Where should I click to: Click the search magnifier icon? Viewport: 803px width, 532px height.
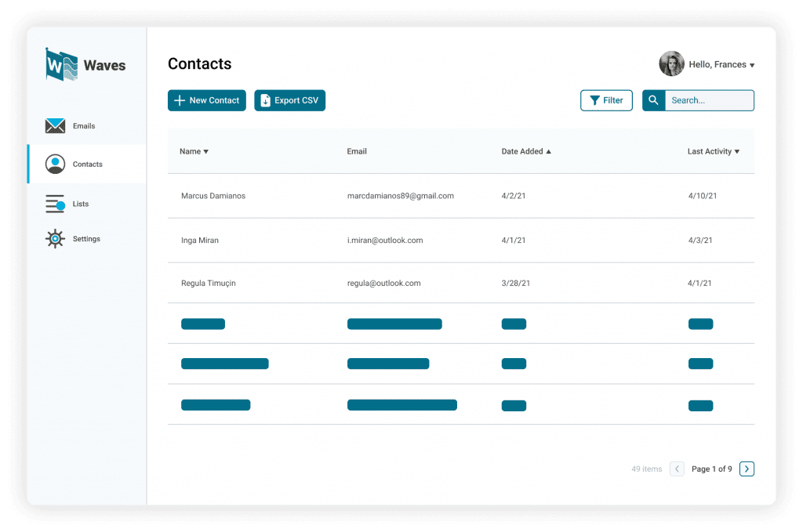653,100
